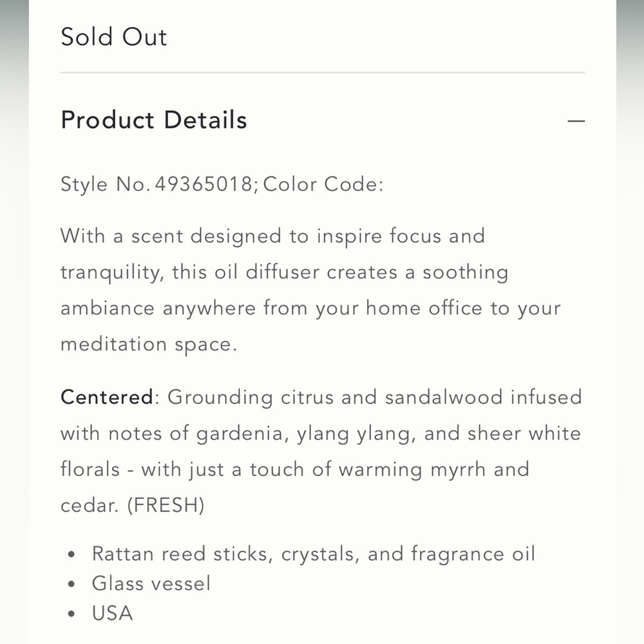Click the (FRESH) scent category text
644x644 pixels.
click(x=166, y=505)
